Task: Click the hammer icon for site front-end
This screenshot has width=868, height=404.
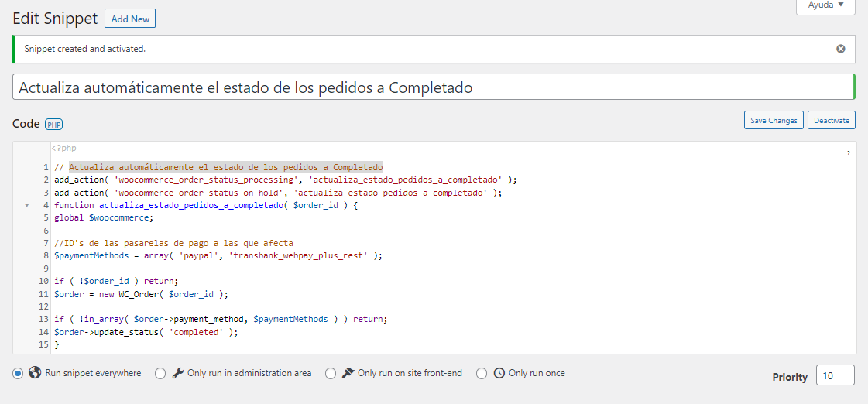Action: point(348,373)
